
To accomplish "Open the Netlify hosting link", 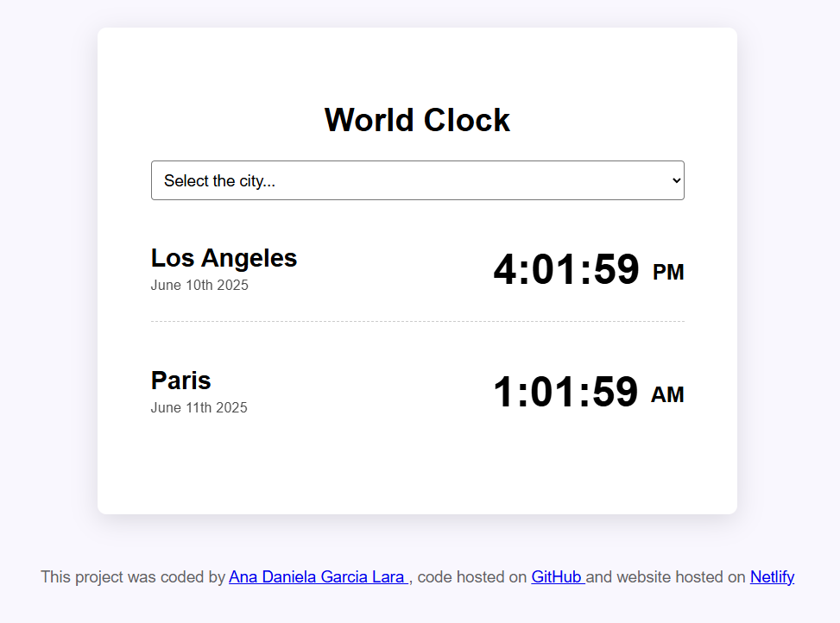I will pos(771,576).
